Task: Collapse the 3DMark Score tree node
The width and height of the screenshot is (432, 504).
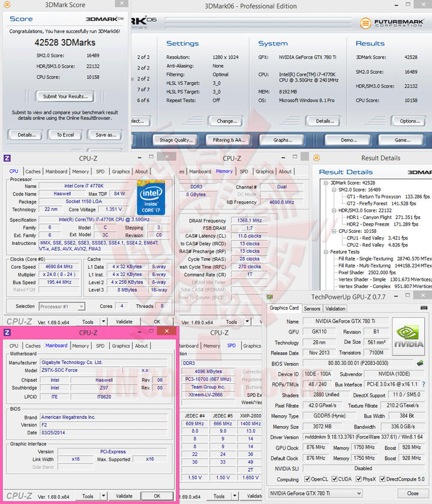Action: [x=326, y=183]
